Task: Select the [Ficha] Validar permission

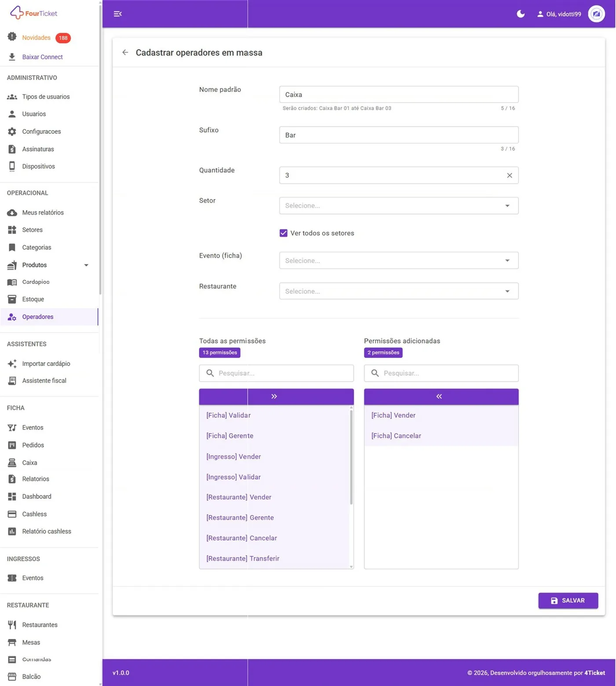Action: 274,416
